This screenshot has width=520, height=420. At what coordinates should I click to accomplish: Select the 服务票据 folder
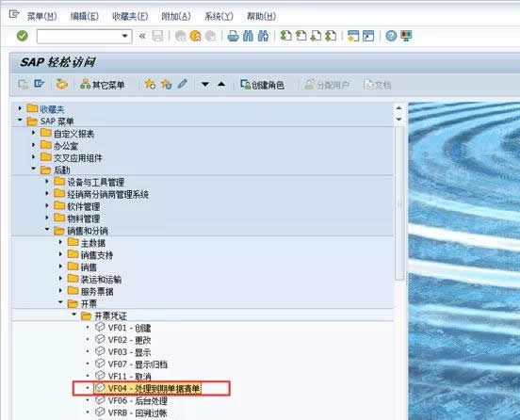97,292
